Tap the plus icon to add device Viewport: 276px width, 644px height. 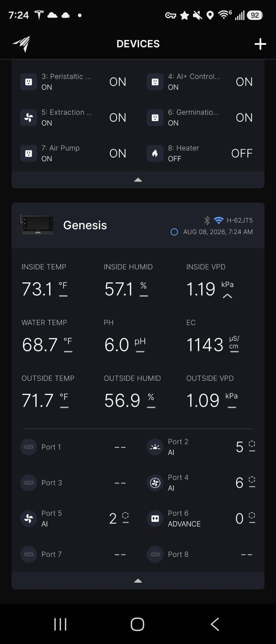coord(260,44)
